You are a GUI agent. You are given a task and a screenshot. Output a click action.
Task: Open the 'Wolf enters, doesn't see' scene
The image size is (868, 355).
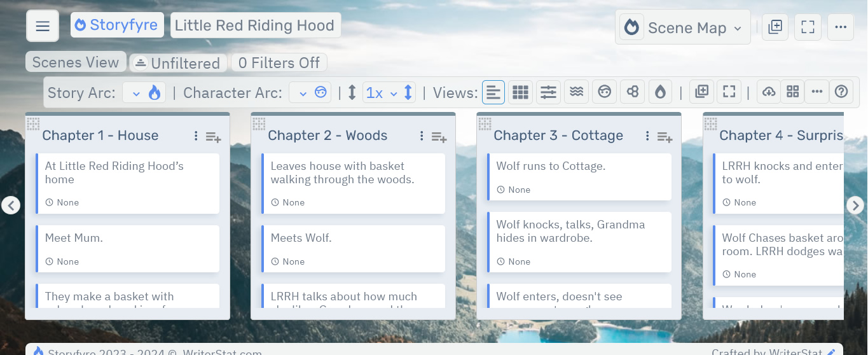[x=579, y=296]
